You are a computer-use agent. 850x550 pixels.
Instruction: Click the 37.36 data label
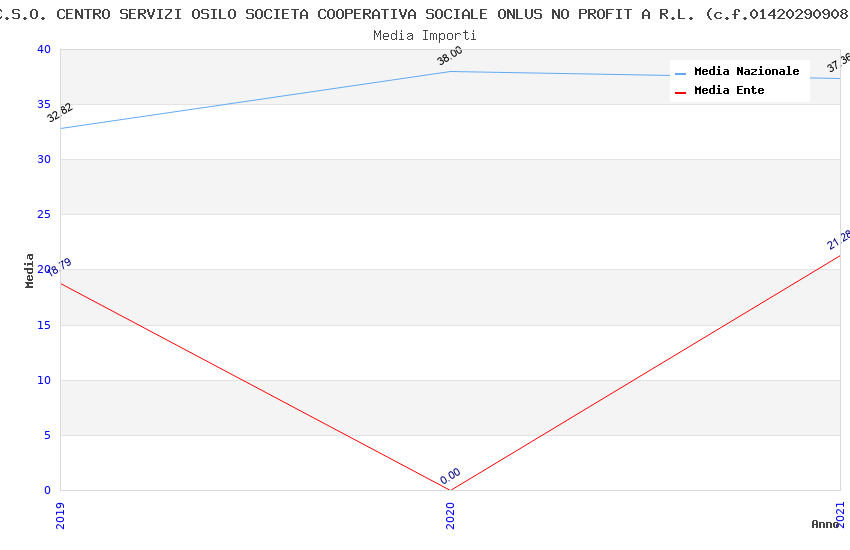[x=838, y=63]
